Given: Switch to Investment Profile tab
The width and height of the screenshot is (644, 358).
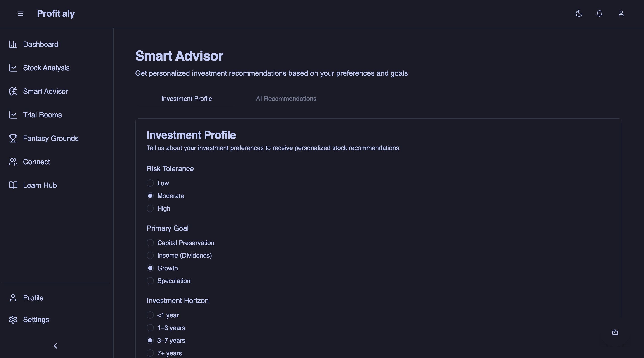Looking at the screenshot, I should [187, 99].
